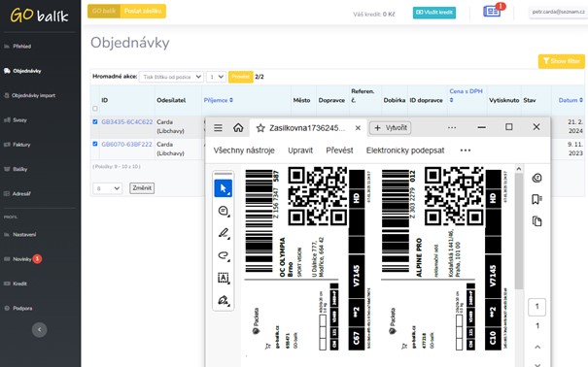Open the 'Tisk štítku od pozice' dropdown
588x367 pixels.
pyautogui.click(x=171, y=77)
